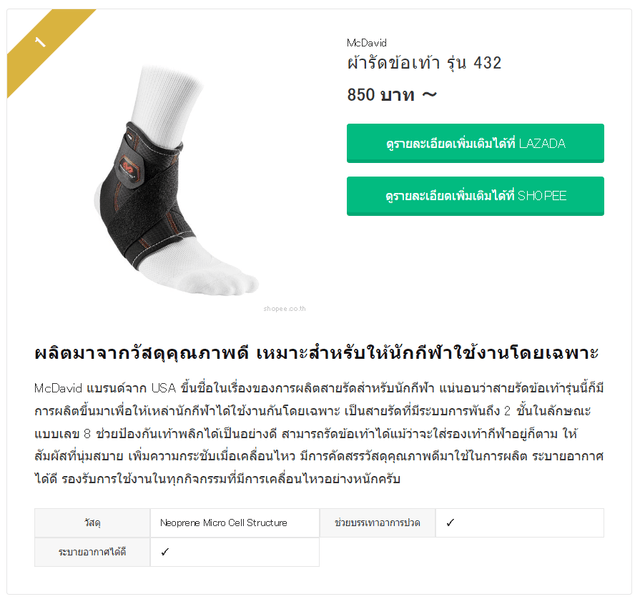This screenshot has height=599, width=640.
Task: Click the ช่วยบรรเทาอาการปวด table label
Action: [377, 523]
